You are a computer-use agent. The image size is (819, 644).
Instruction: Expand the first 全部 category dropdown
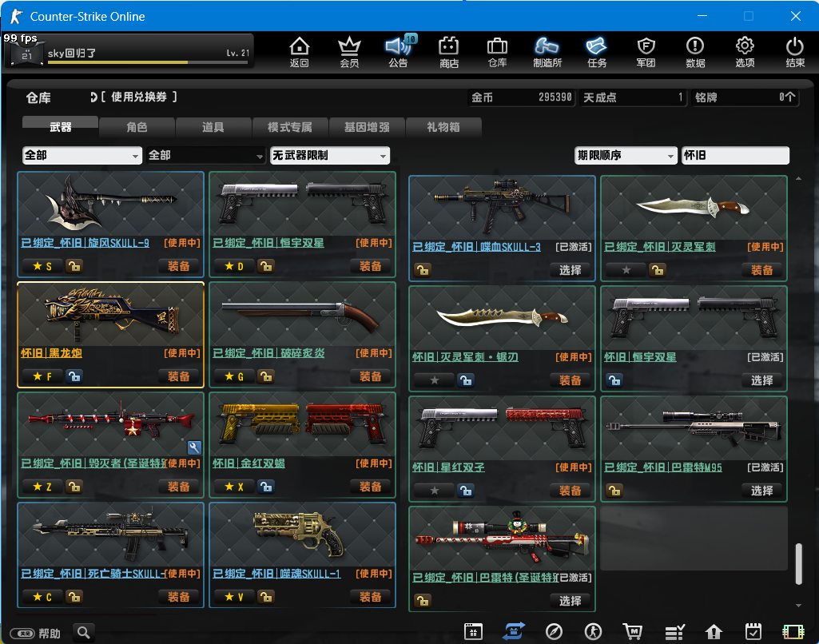[82, 155]
